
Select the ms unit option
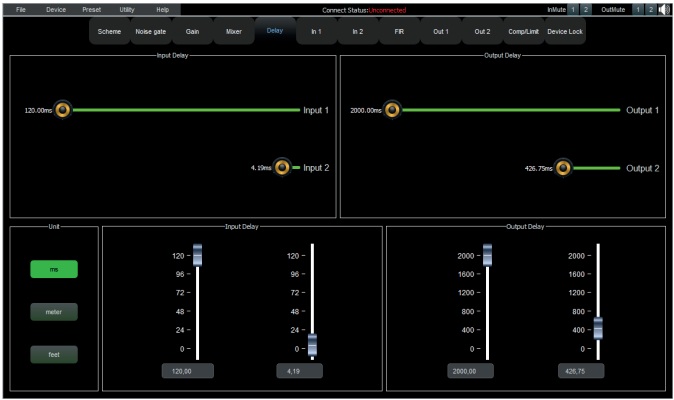(54, 269)
